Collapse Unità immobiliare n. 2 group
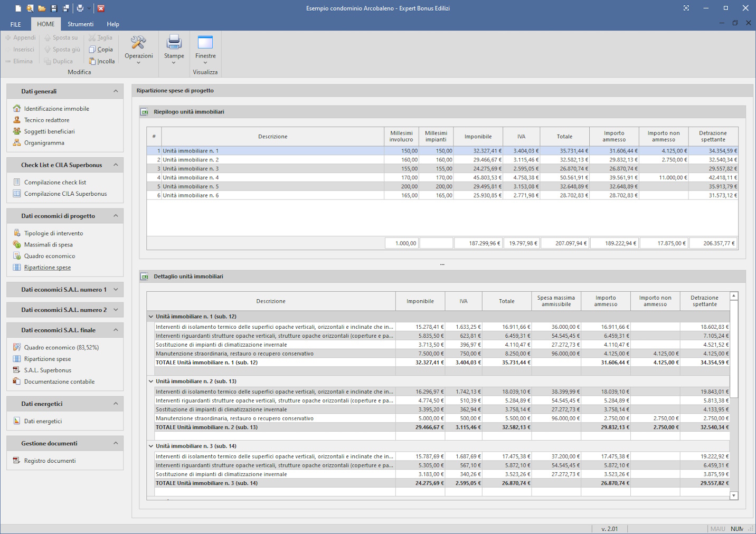 (x=151, y=381)
